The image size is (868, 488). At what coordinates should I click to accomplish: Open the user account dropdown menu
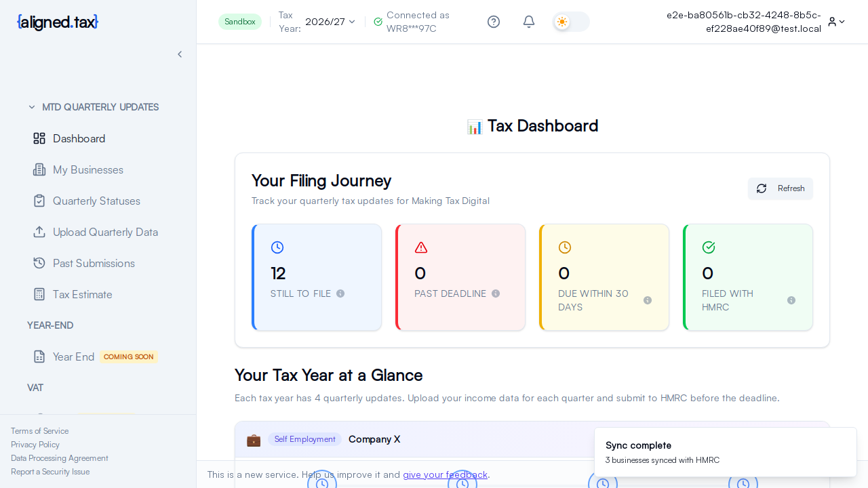(x=836, y=22)
